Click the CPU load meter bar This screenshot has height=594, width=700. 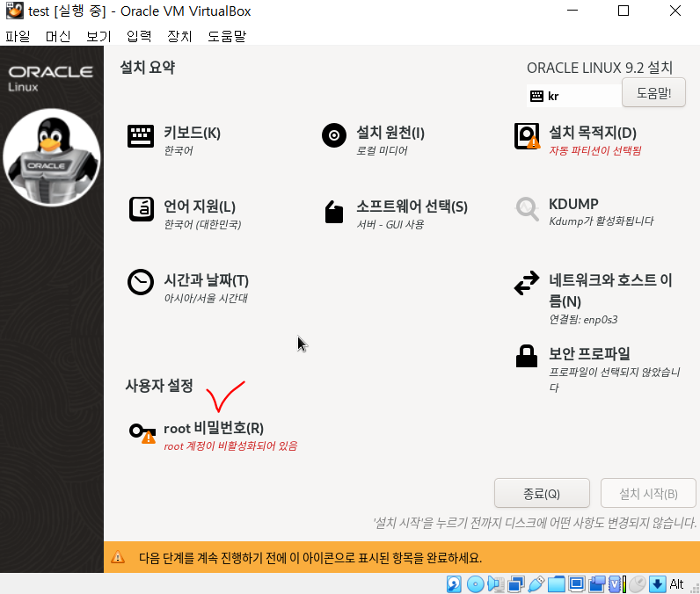tap(624, 583)
